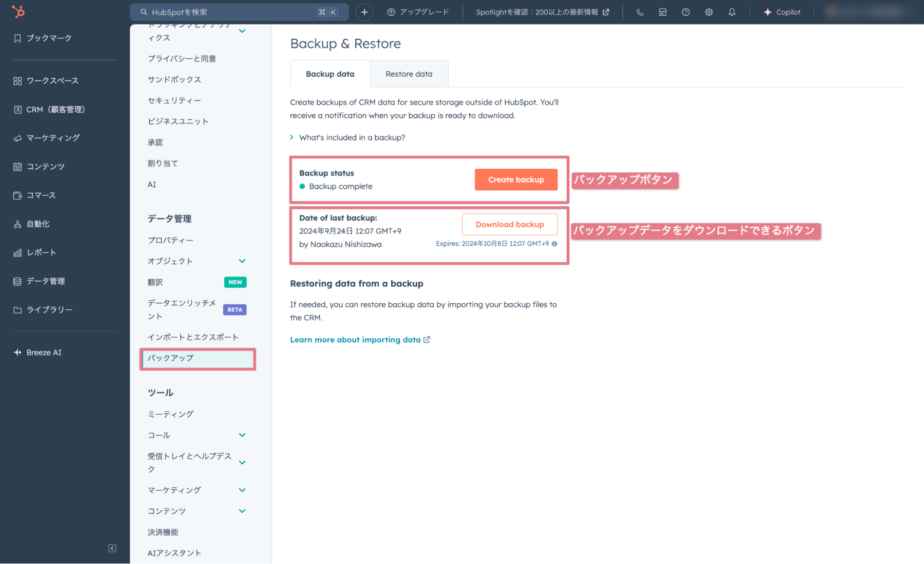Viewport: 924px width, 564px height.
Task: Open ライブラリー in left navigation
Action: 43,310
